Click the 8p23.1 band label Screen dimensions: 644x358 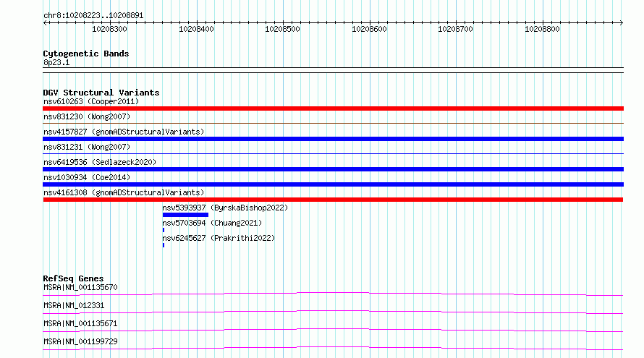(56, 62)
